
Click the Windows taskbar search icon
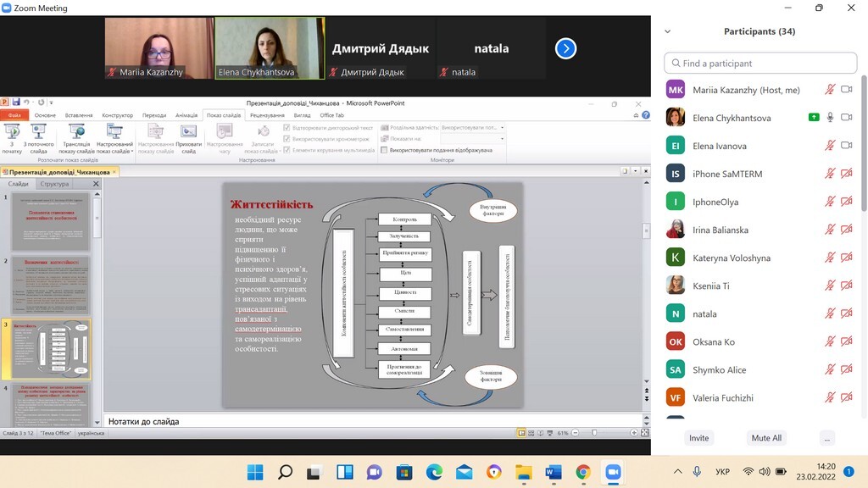tap(285, 472)
